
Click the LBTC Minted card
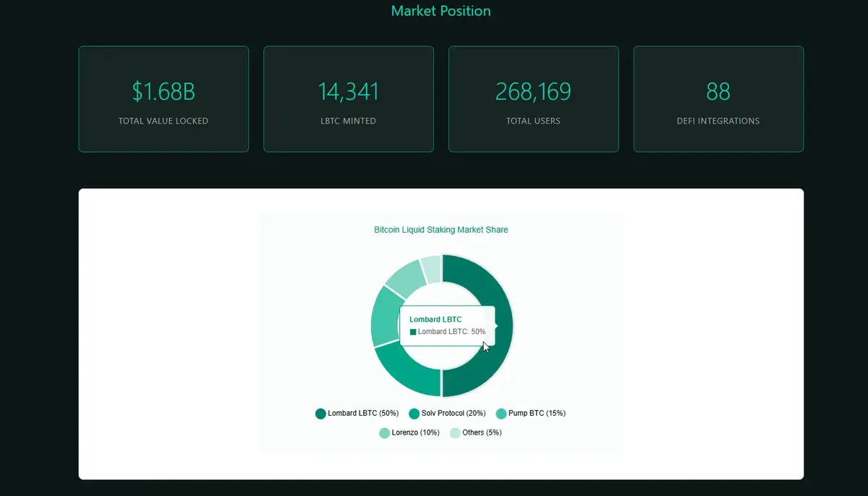349,99
